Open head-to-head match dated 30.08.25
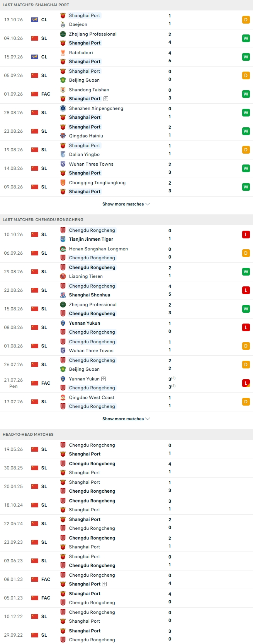The width and height of the screenshot is (253, 644). (126, 468)
